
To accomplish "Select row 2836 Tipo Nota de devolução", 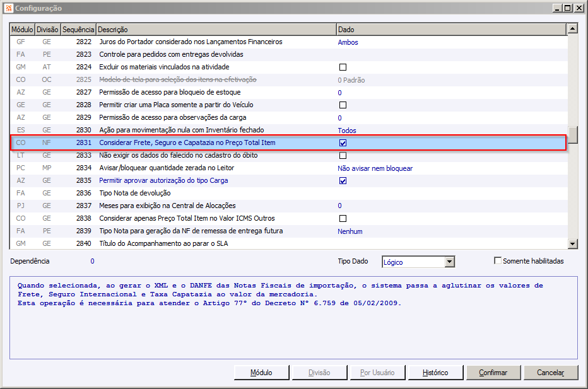I will click(288, 193).
